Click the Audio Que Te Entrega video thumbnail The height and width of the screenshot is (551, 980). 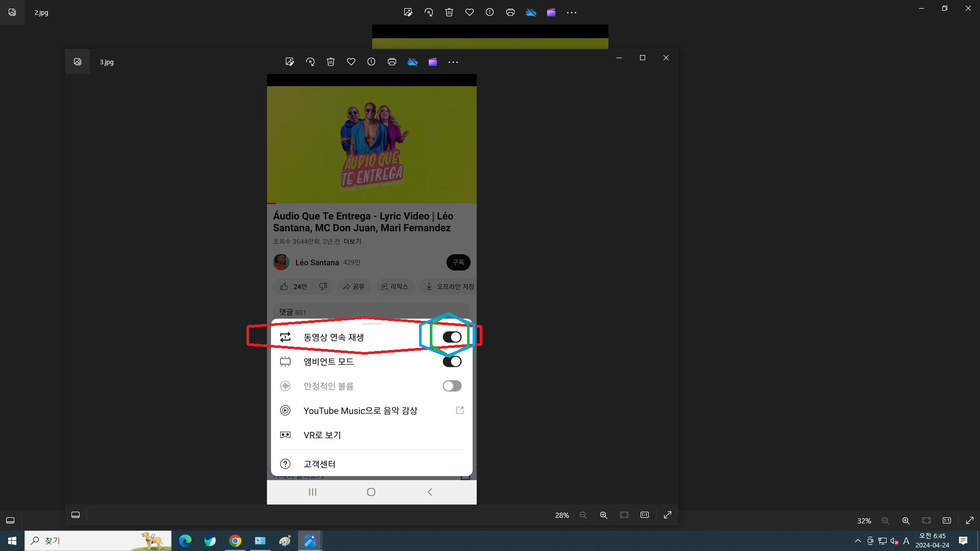(x=372, y=145)
